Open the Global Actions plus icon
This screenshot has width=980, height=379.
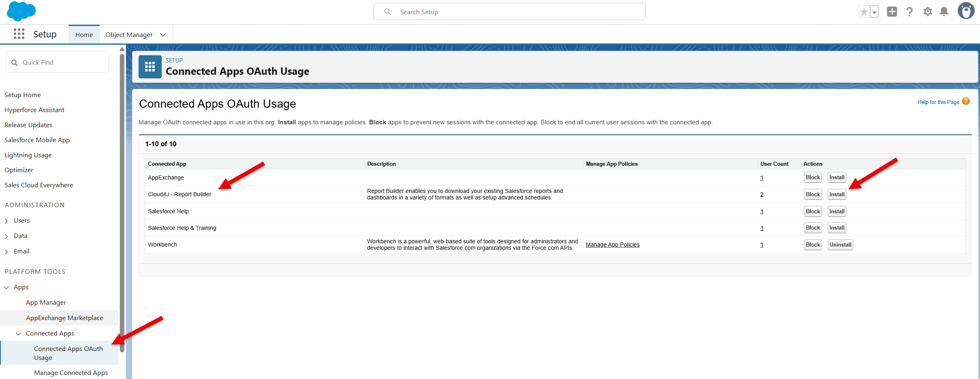pos(892,12)
